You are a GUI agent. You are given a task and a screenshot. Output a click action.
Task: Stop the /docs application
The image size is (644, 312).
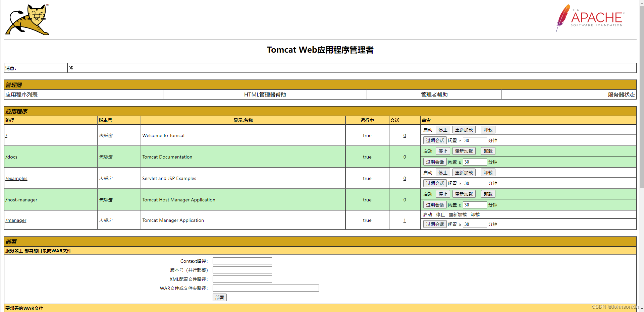point(443,151)
